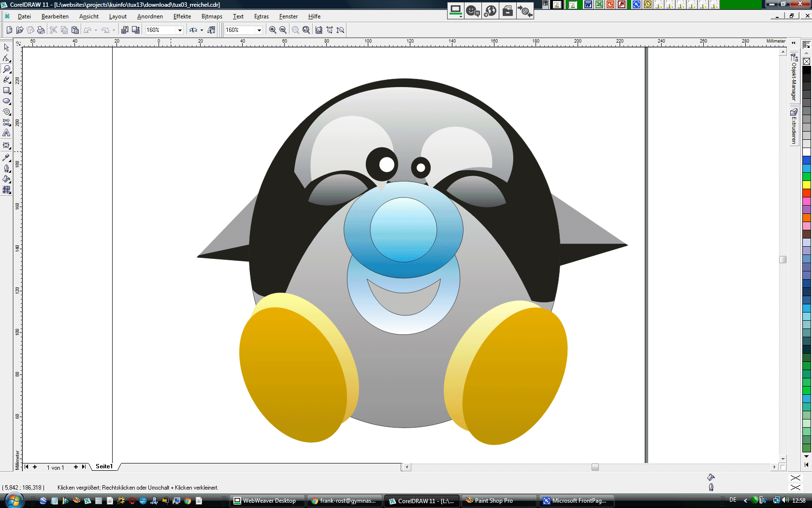The image size is (812, 508).
Task: Expand the color palette flyout arrow
Action: click(806, 464)
